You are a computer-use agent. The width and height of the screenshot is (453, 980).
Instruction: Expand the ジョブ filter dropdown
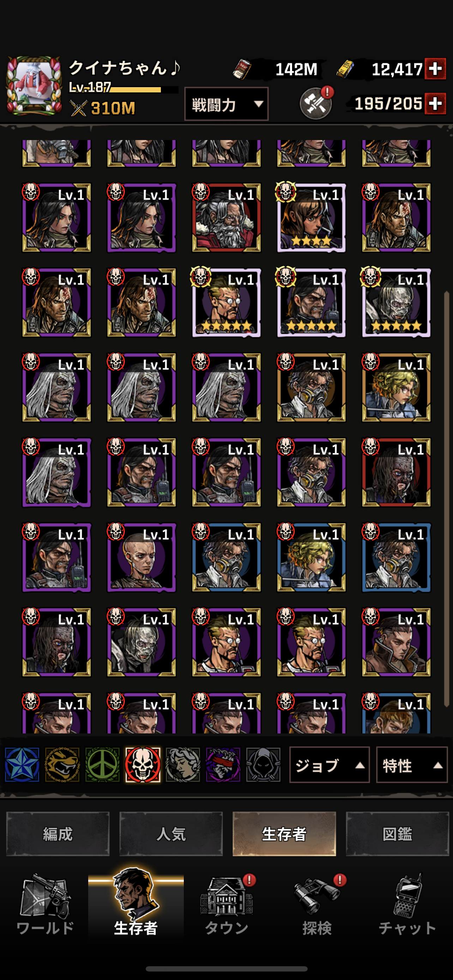(x=330, y=765)
